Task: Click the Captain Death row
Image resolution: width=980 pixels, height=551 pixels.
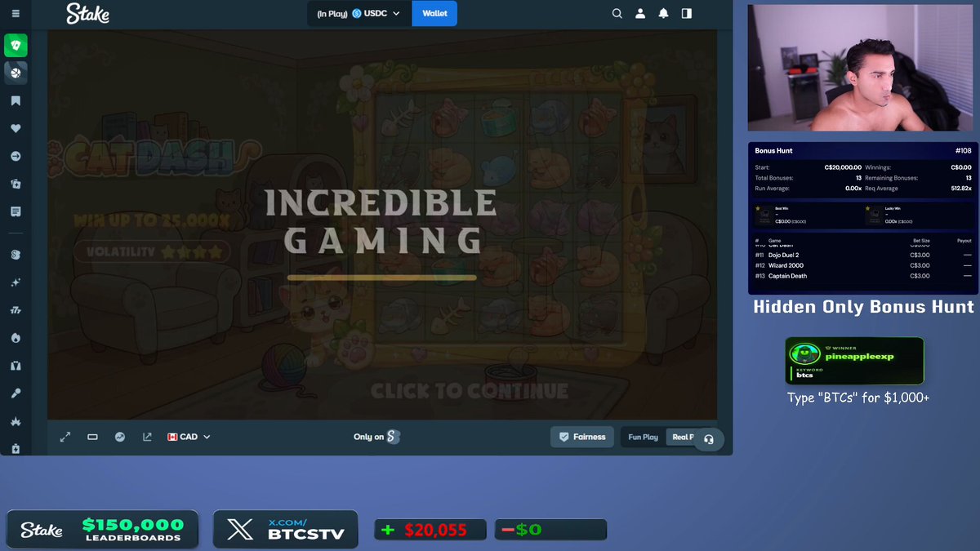Action: (863, 276)
